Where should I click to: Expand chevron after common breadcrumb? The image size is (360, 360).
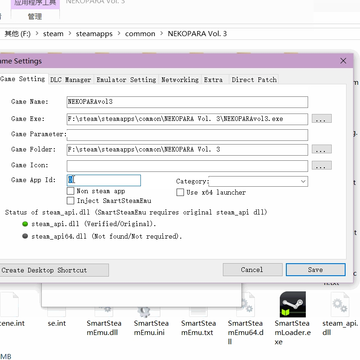coord(162,34)
